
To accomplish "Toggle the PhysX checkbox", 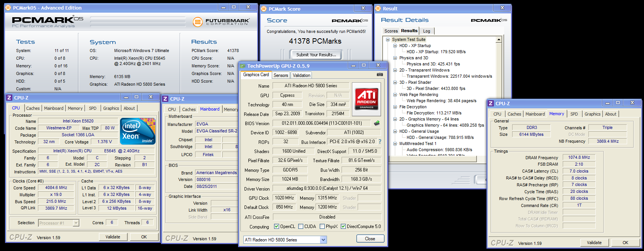I will coord(322,227).
